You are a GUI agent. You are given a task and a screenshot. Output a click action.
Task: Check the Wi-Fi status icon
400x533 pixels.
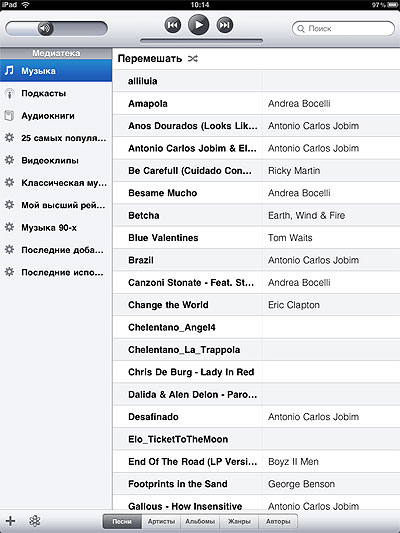point(25,4)
